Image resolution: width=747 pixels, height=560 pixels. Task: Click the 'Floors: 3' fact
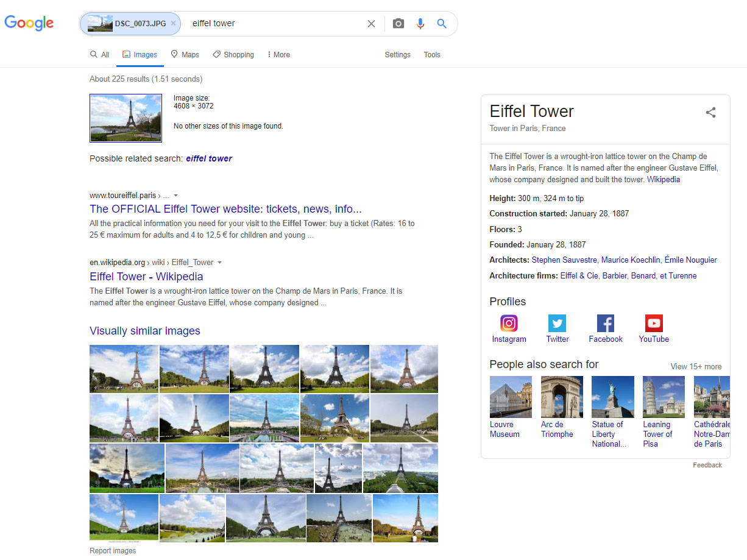coord(506,230)
